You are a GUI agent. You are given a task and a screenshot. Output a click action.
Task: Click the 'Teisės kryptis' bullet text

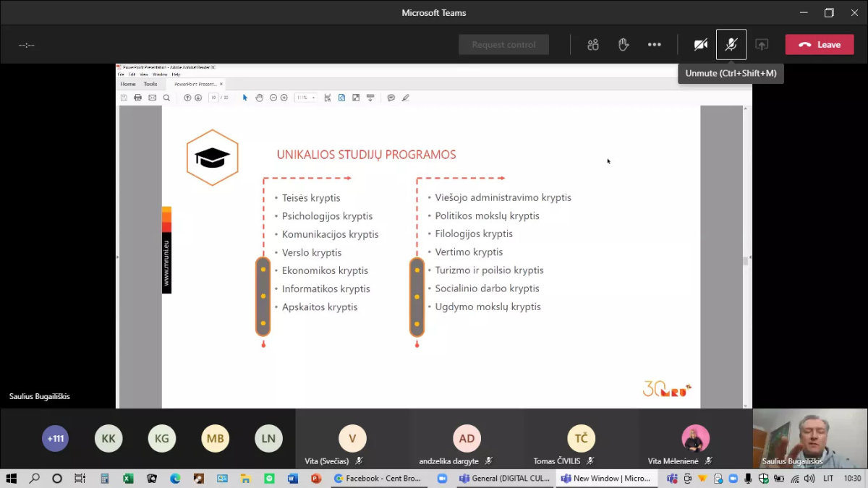pyautogui.click(x=311, y=198)
